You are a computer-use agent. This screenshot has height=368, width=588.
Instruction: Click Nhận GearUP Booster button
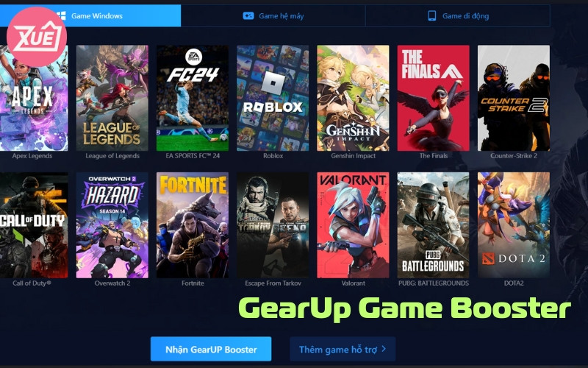click(211, 349)
